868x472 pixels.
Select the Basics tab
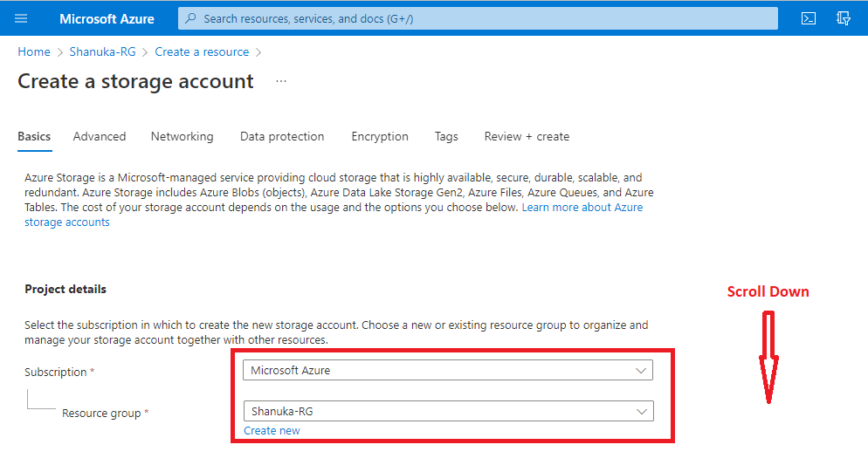tap(34, 137)
